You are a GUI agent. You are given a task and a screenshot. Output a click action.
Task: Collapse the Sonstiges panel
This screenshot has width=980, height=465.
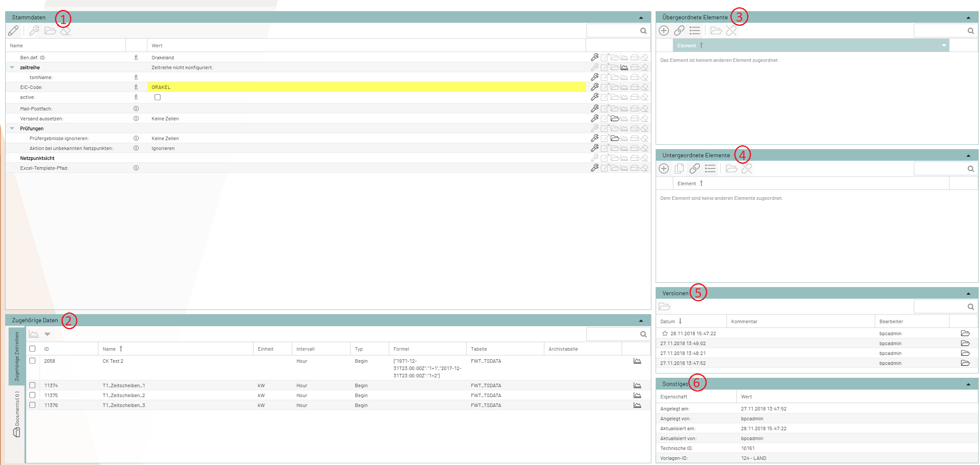coord(968,384)
